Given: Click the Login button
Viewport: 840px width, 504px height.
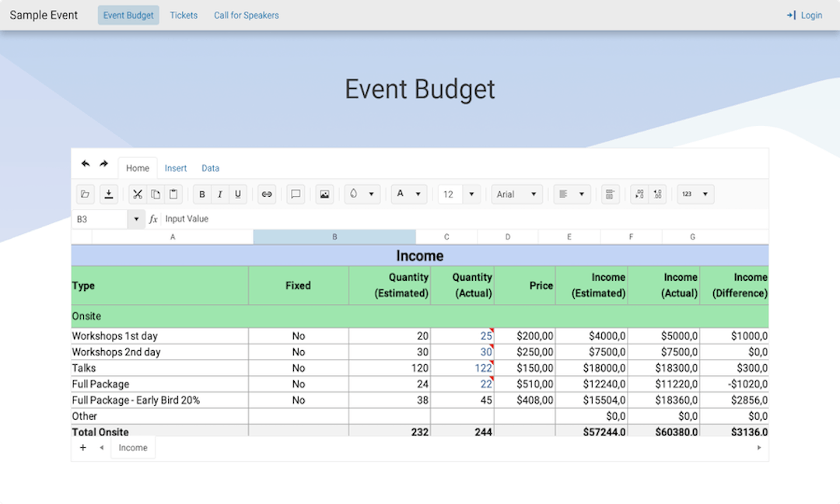Looking at the screenshot, I should [804, 16].
